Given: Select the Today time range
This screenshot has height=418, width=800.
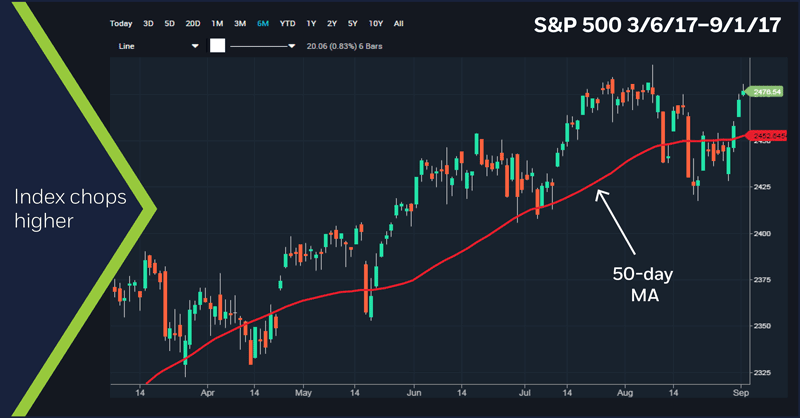Looking at the screenshot, I should 121,22.
